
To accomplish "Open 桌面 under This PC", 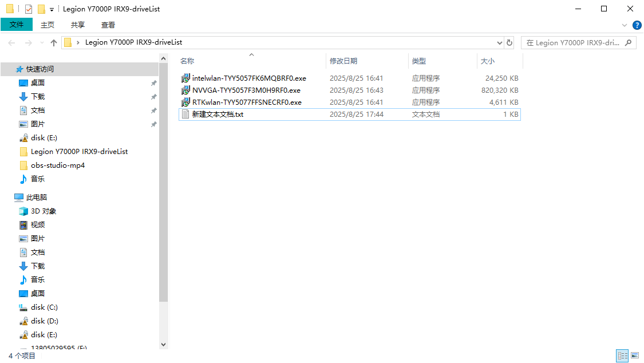I will pyautogui.click(x=37, y=294).
